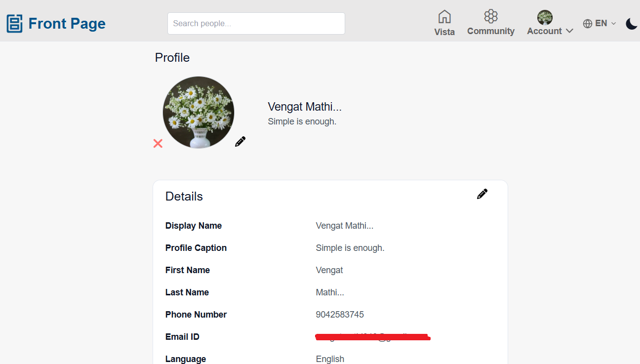Open the Community flower icon
Screen dimensions: 640x364
pos(491,16)
